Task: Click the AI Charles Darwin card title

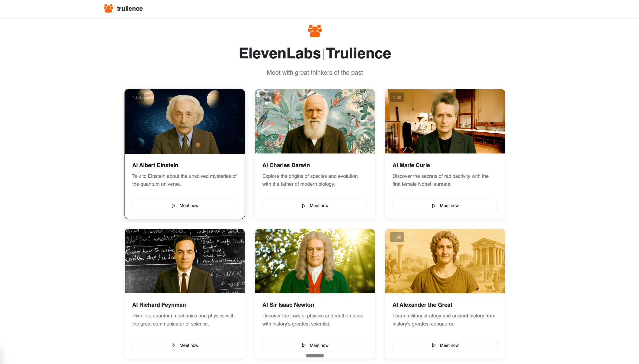Action: (x=286, y=165)
